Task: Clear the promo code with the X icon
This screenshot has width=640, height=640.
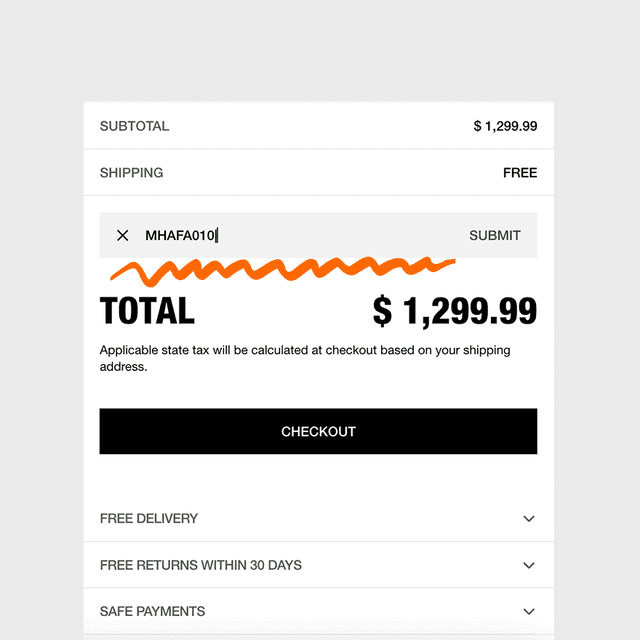Action: 123,235
